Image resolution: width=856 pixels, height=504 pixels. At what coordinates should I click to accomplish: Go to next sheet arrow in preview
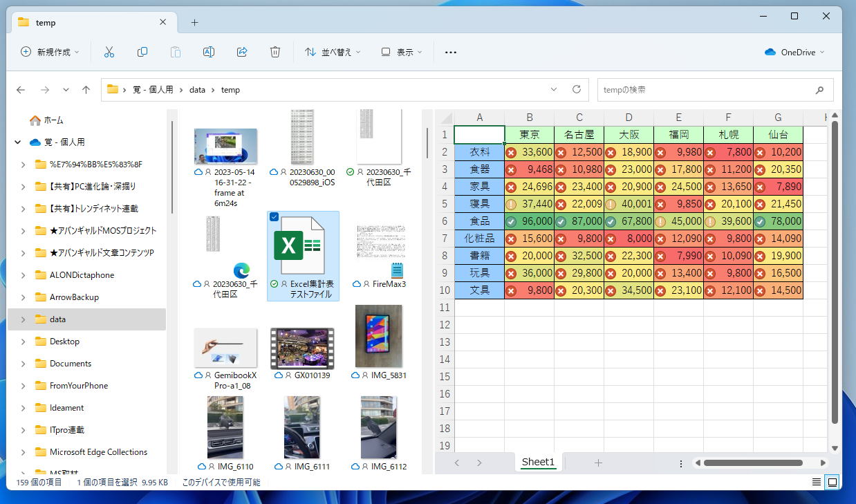tap(479, 463)
